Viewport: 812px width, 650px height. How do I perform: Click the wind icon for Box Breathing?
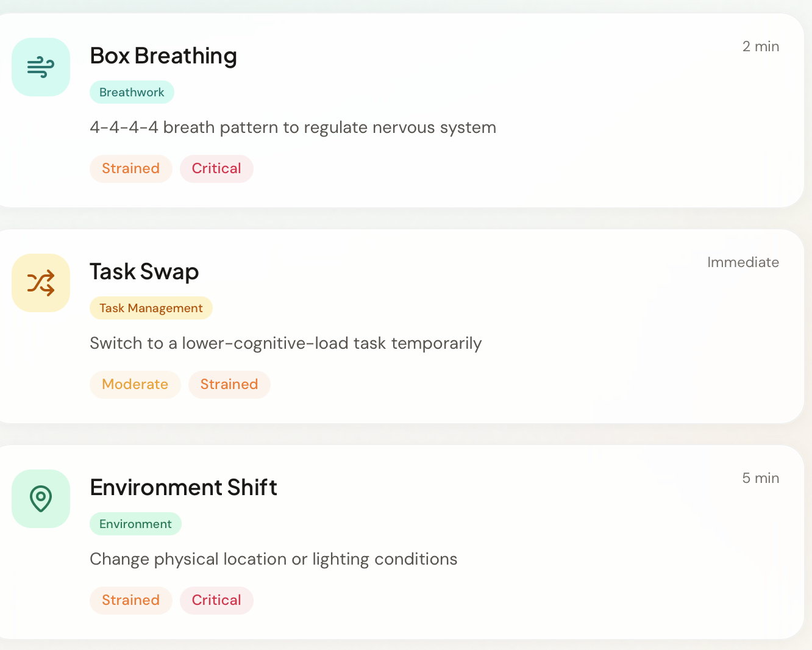41,67
